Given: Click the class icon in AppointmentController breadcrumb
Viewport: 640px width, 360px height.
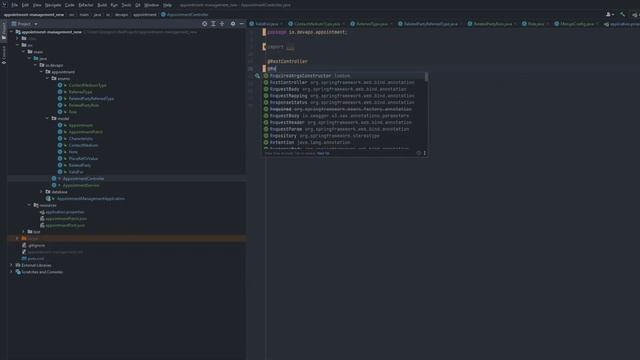Looking at the screenshot, I should tap(163, 14).
